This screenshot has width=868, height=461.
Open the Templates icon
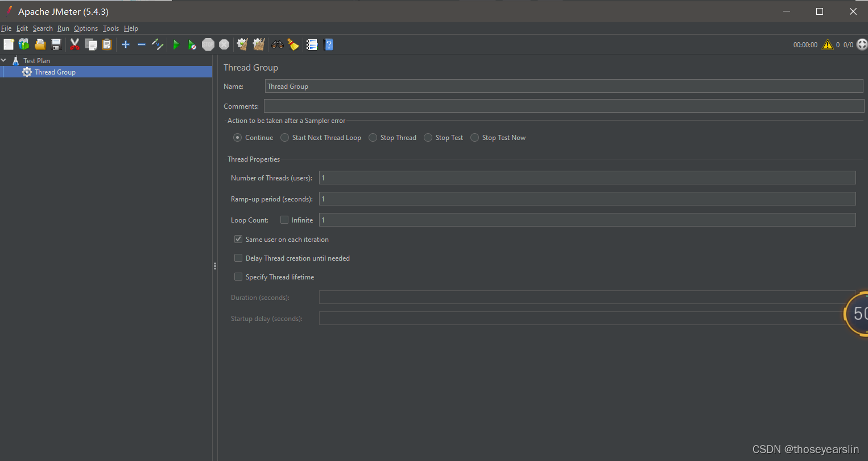24,44
